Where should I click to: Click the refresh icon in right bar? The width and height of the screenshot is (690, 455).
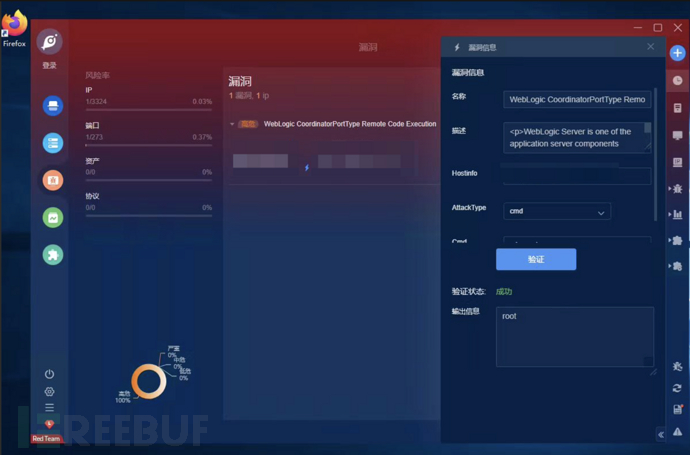click(x=677, y=388)
